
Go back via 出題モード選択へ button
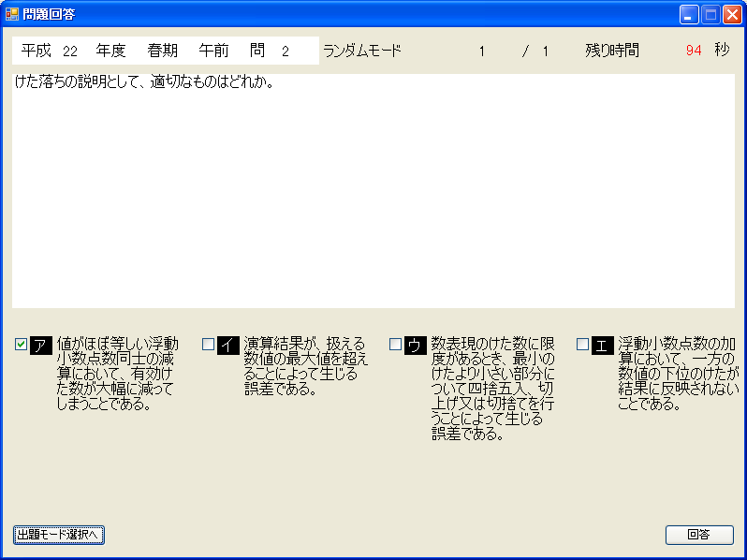(58, 535)
